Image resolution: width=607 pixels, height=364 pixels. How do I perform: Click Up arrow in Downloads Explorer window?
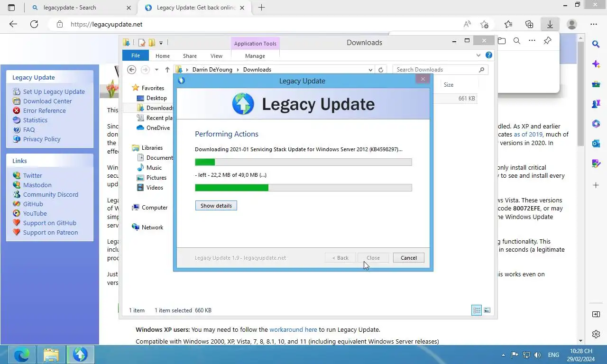pyautogui.click(x=167, y=70)
